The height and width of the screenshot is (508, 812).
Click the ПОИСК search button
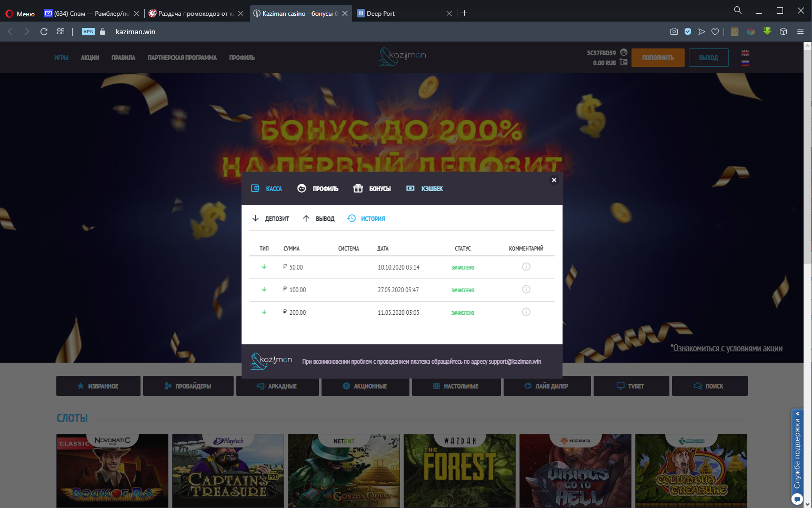click(710, 386)
